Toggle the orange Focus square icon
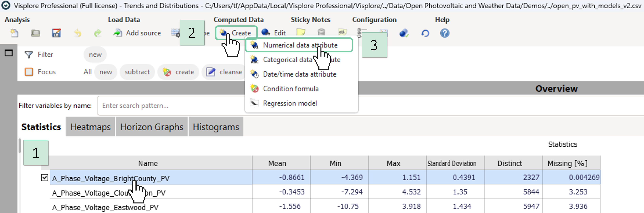The height and width of the screenshot is (213, 644). click(x=29, y=72)
